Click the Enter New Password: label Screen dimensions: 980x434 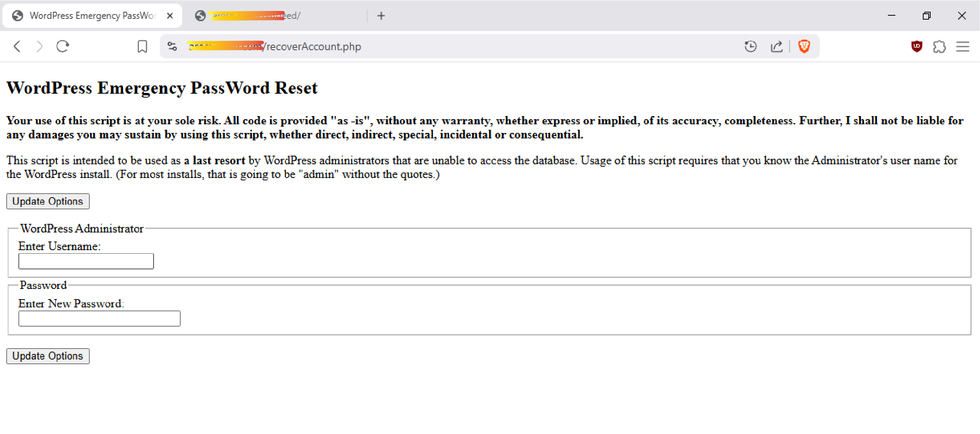point(71,303)
